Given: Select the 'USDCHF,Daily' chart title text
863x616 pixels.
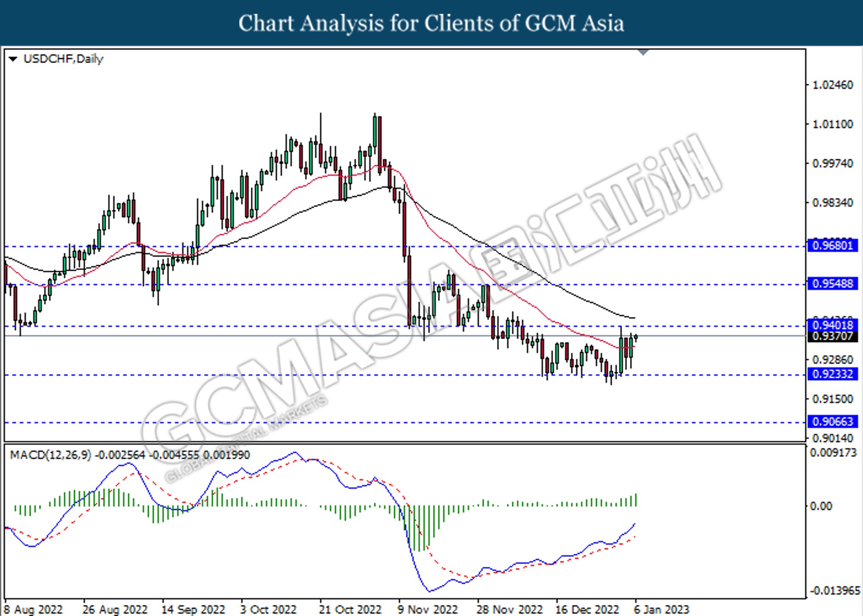Looking at the screenshot, I should coord(63,59).
